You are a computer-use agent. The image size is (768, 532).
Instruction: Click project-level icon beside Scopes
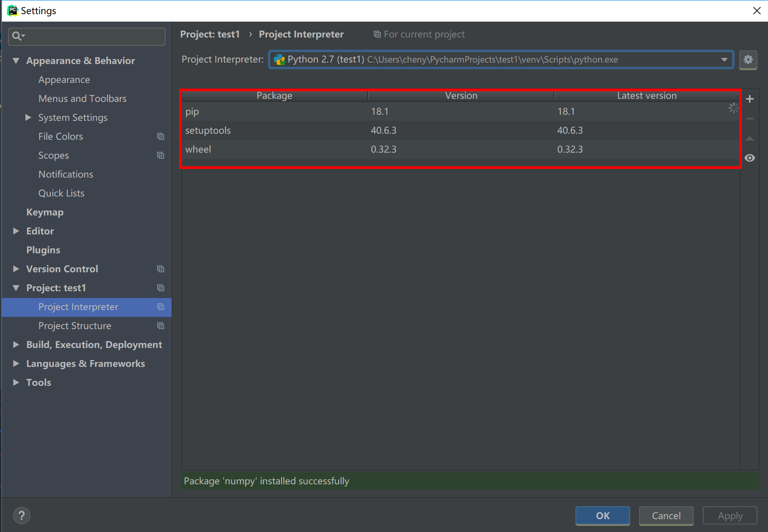pyautogui.click(x=161, y=155)
